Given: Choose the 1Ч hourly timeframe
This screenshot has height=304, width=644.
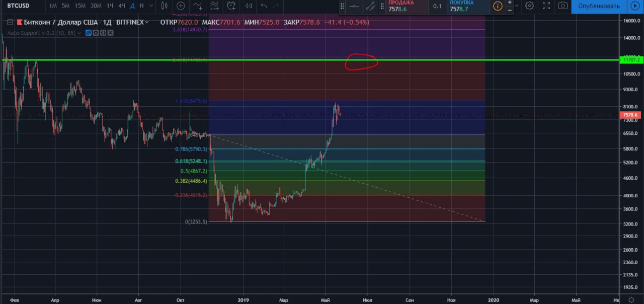Looking at the screenshot, I should [110, 6].
